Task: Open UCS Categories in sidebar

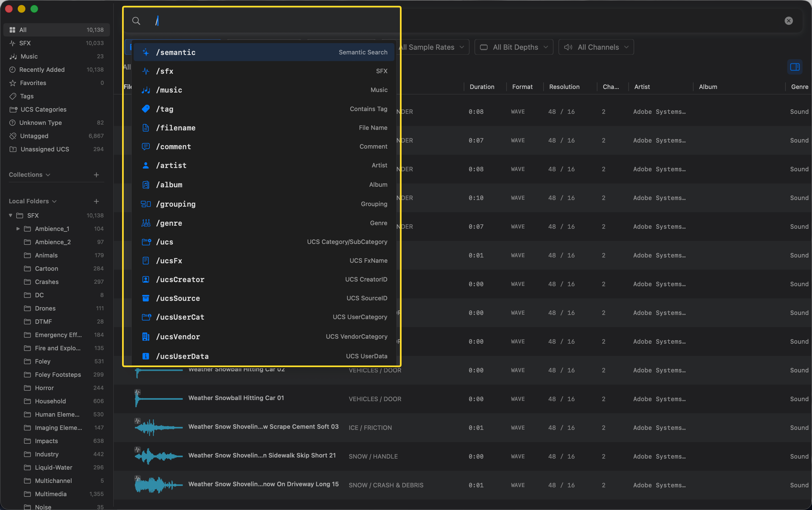Action: (57, 109)
